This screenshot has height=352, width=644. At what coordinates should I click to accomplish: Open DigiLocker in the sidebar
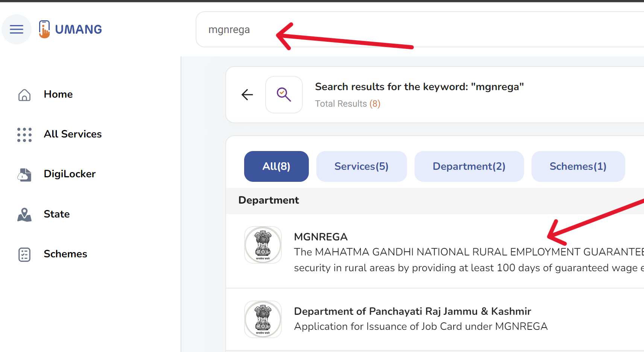coord(70,174)
